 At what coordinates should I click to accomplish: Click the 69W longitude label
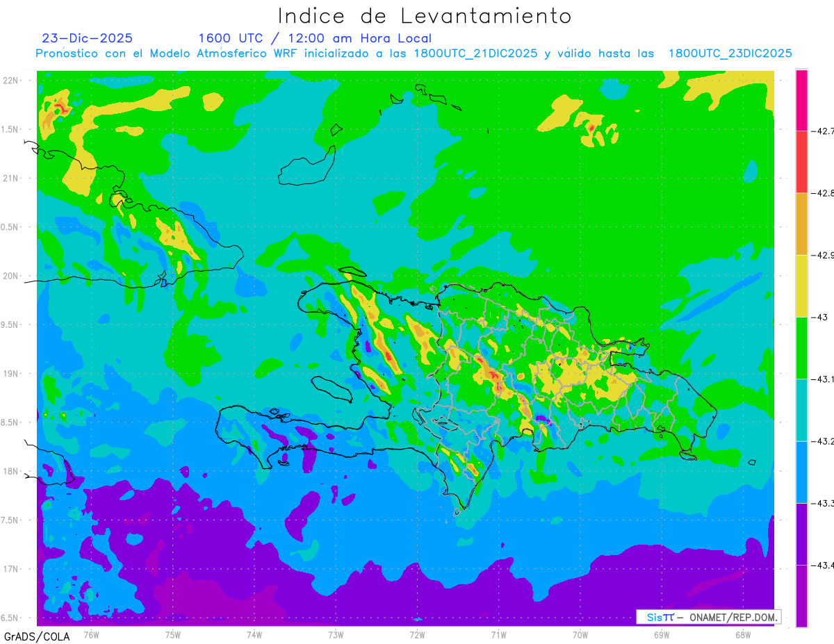pyautogui.click(x=661, y=635)
